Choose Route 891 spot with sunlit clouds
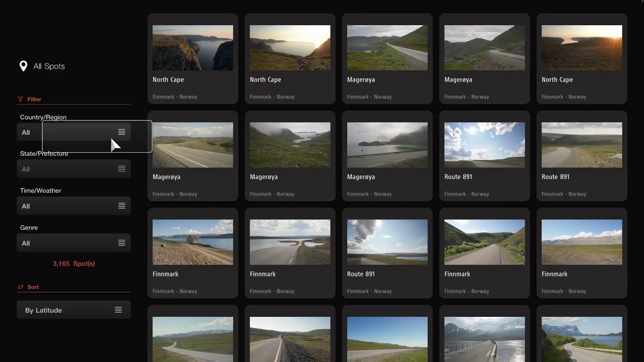This screenshot has width=644, height=362. [x=485, y=156]
